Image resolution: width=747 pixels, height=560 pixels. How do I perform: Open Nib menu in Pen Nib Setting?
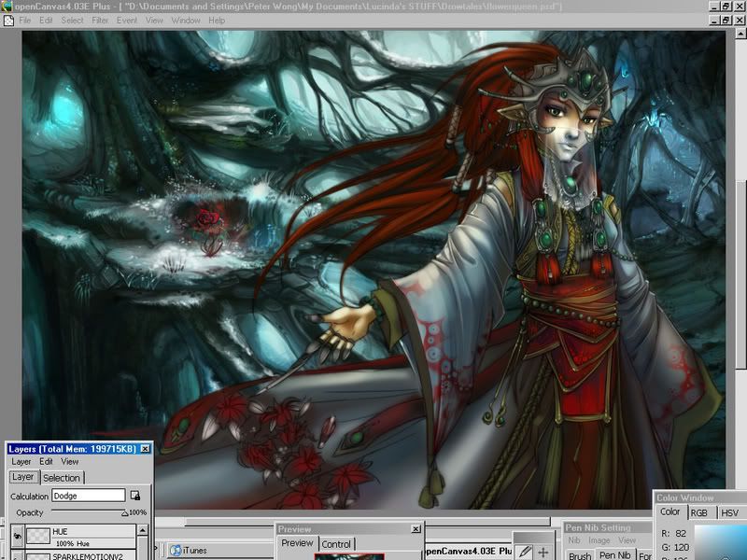coord(574,540)
